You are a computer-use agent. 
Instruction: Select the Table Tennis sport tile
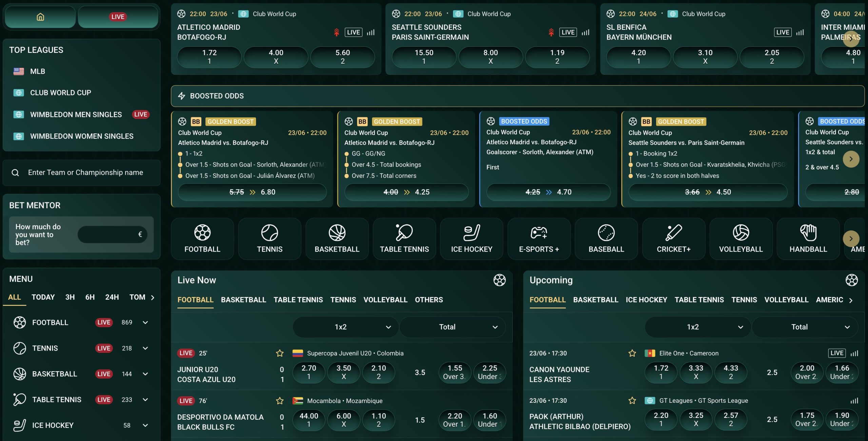click(404, 239)
